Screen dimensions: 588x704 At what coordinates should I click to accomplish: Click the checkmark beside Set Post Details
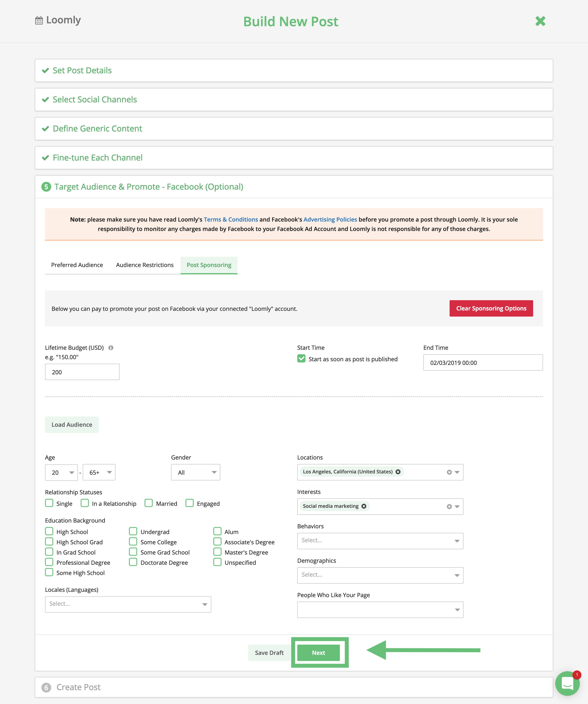[46, 70]
